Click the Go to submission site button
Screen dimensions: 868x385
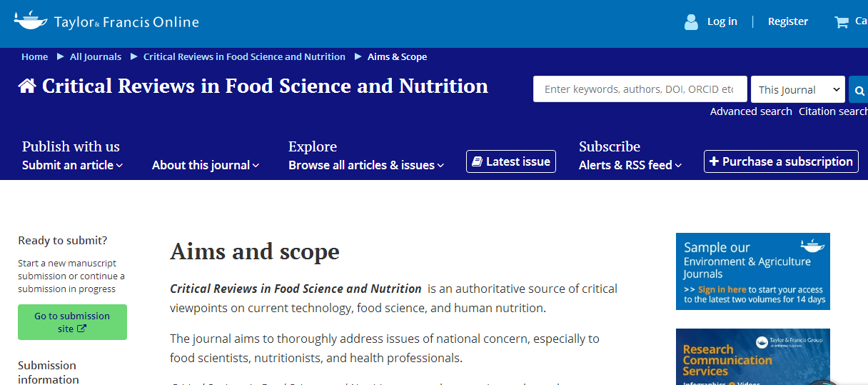point(72,322)
